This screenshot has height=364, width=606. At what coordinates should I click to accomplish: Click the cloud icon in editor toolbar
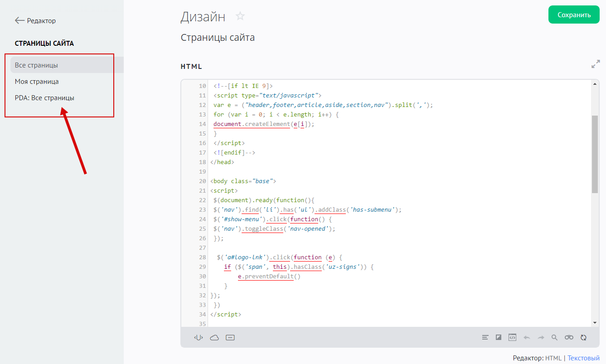214,338
